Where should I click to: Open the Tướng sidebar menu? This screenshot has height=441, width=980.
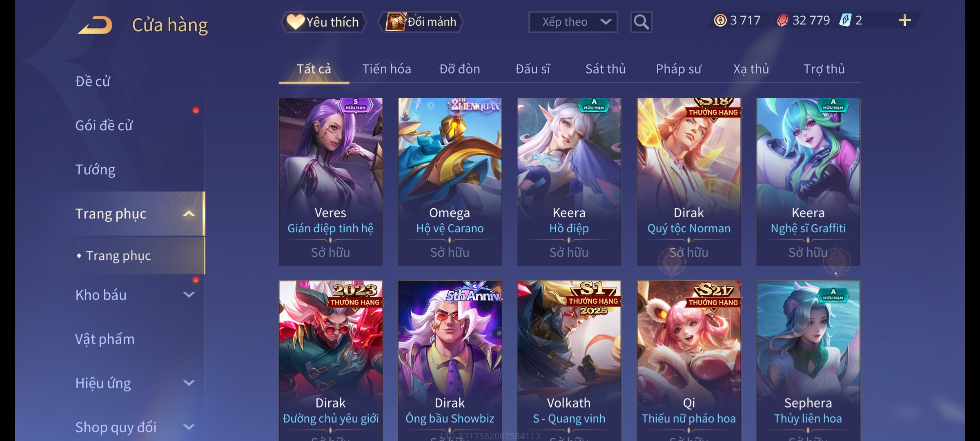95,169
